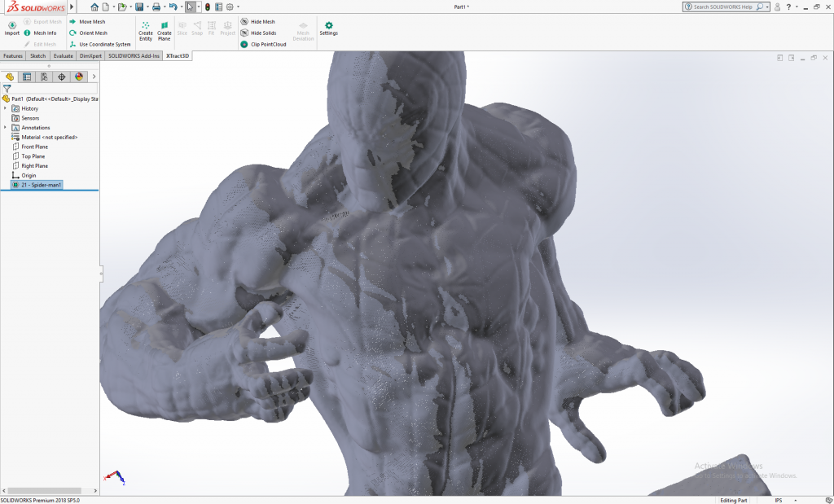Switch to DisplayManager tab

(x=79, y=77)
